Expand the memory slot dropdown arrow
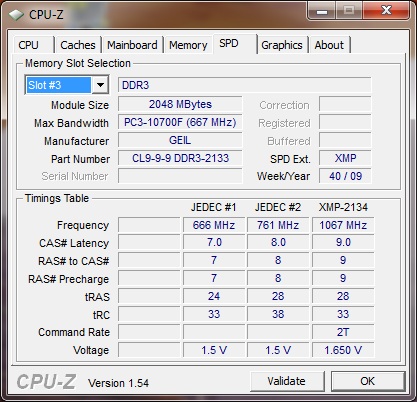The height and width of the screenshot is (402, 417). pyautogui.click(x=100, y=85)
